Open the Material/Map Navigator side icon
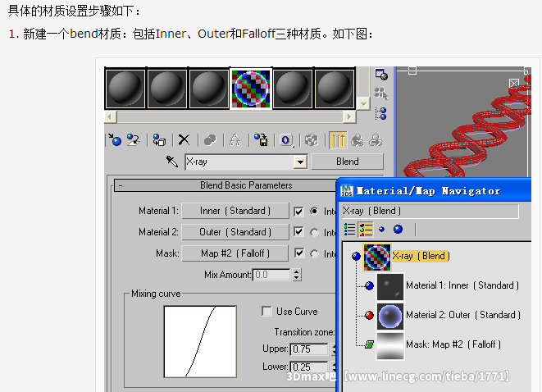 (381, 113)
